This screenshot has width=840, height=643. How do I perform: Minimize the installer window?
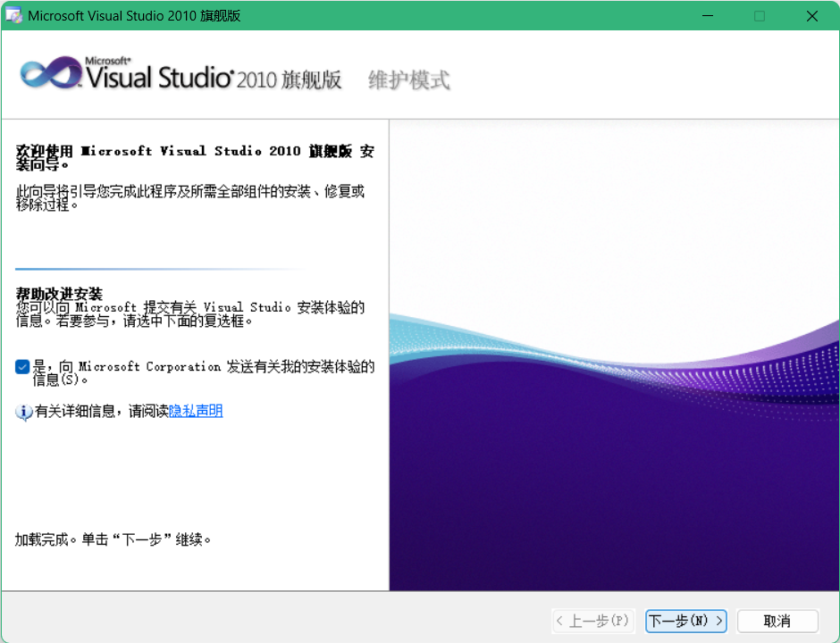coord(707,15)
